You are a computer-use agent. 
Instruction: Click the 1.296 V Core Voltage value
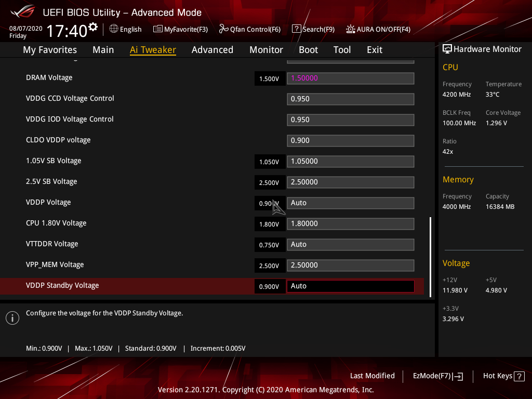(496, 123)
